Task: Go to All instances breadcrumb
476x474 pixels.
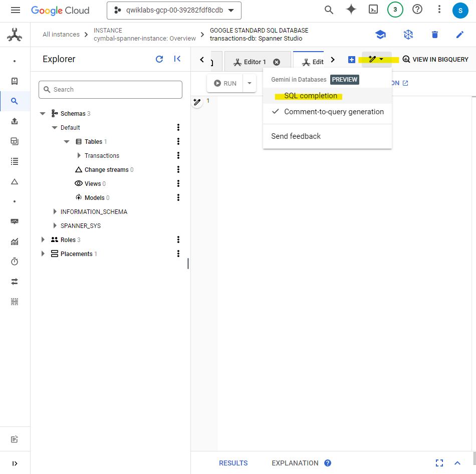Action: 61,34
